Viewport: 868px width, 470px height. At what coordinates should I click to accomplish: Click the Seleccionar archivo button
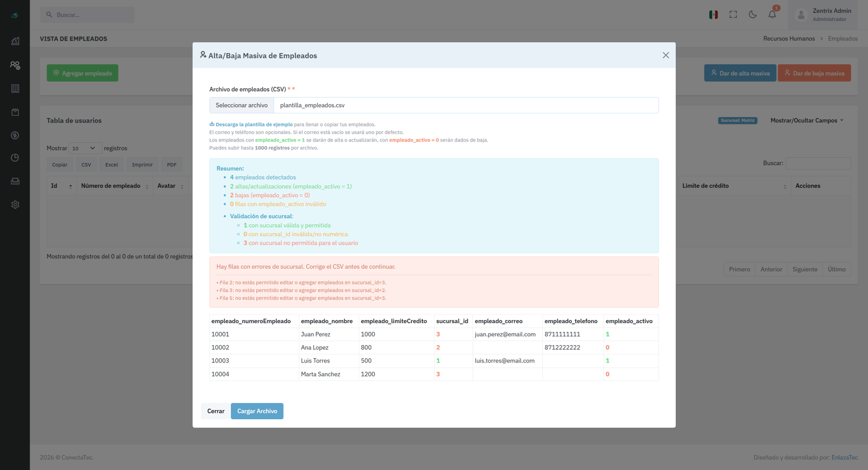(x=242, y=105)
